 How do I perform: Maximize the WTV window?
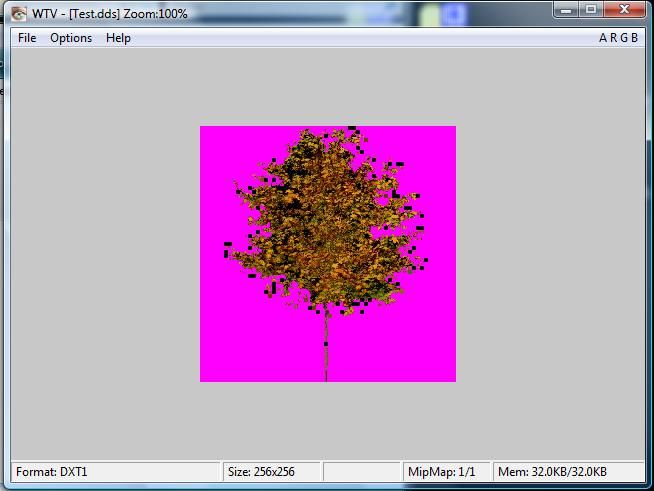591,10
